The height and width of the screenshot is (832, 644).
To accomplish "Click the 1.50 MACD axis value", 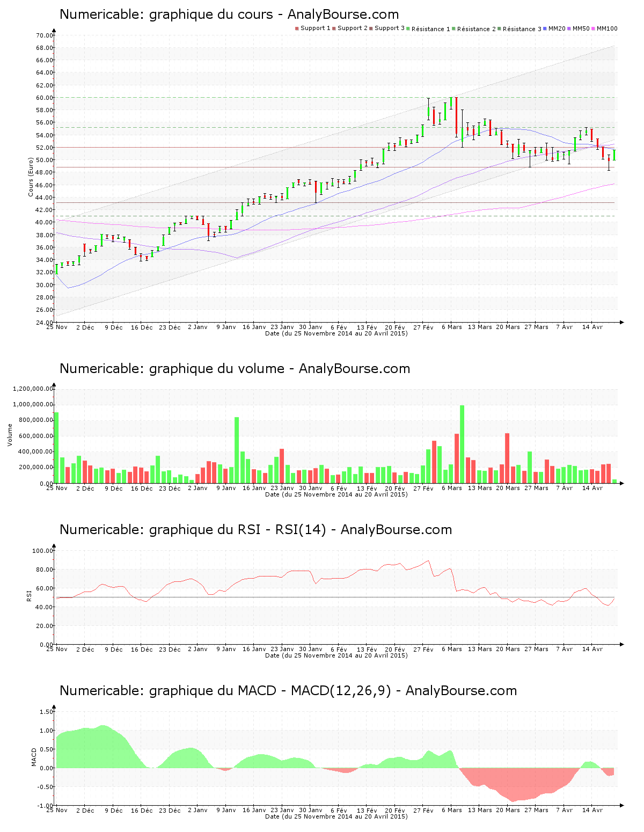I will click(47, 712).
